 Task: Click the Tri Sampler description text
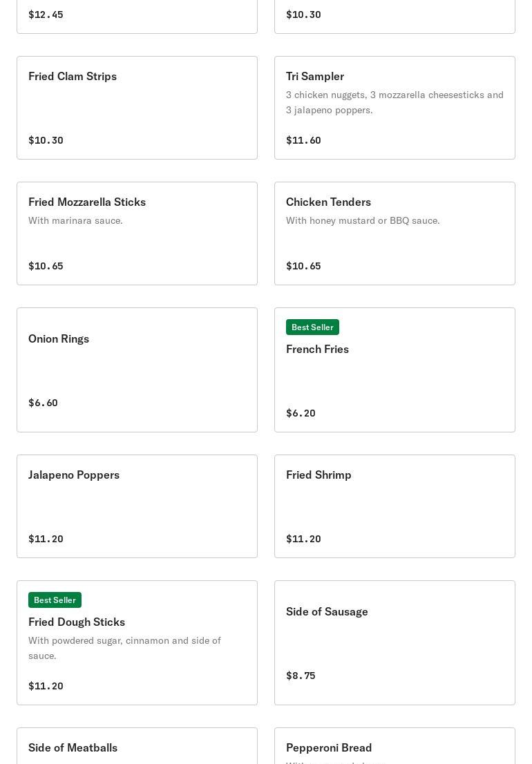coord(395,102)
